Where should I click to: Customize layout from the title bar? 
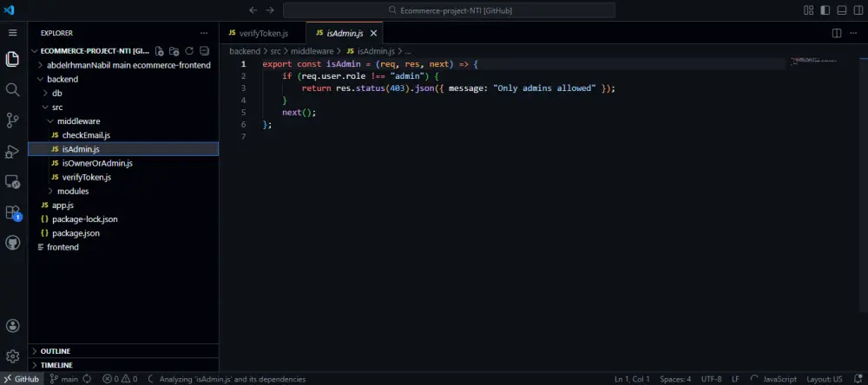point(809,10)
